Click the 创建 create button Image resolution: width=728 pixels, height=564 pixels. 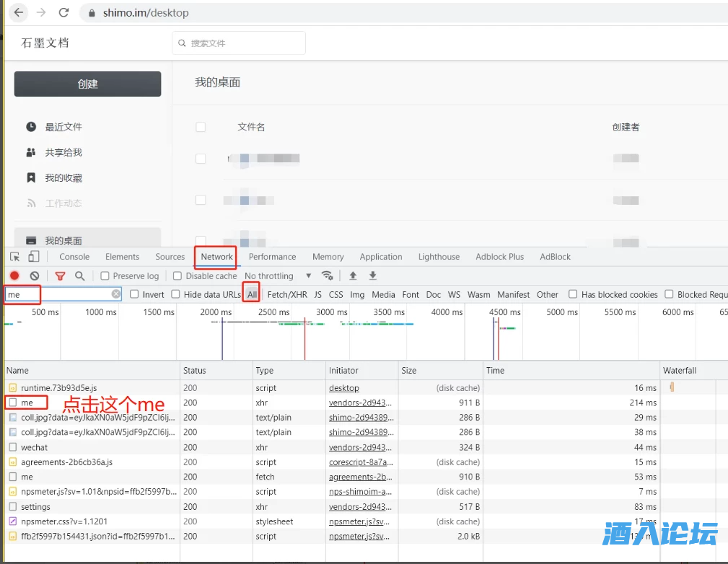87,84
